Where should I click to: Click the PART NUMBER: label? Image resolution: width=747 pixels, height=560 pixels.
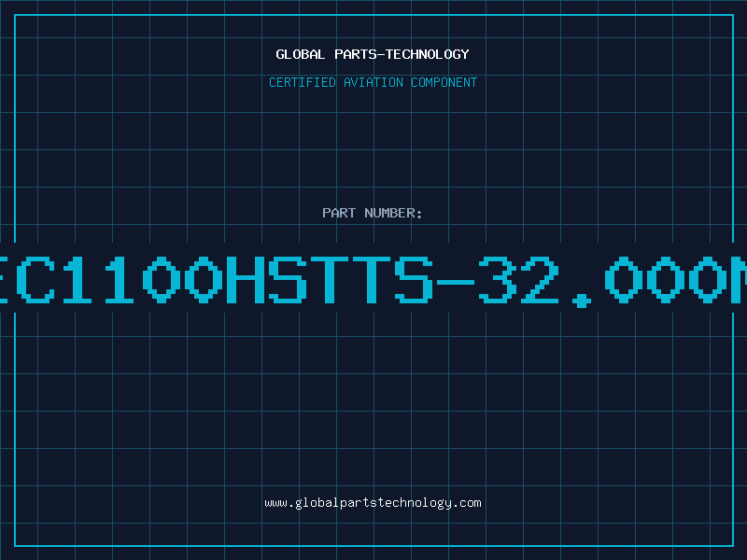[372, 213]
